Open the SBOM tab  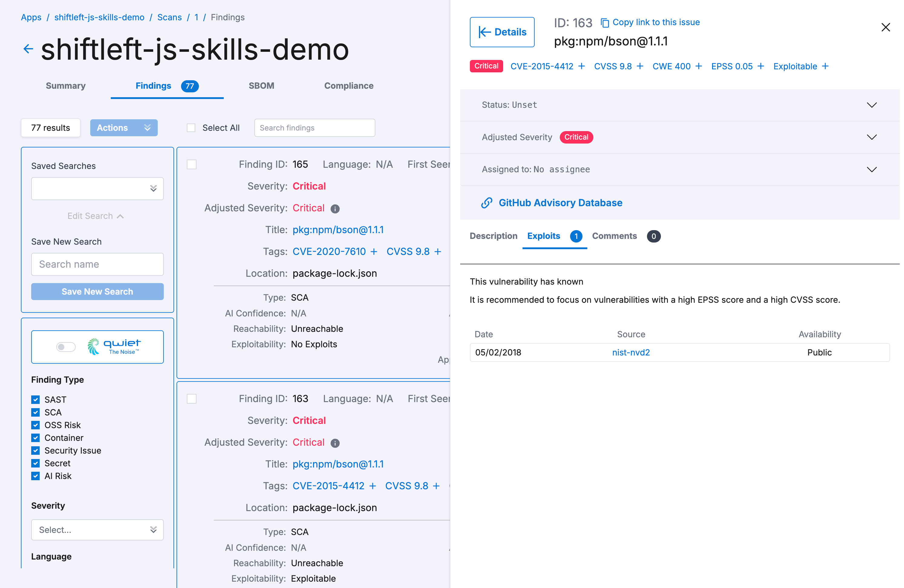[x=261, y=86]
